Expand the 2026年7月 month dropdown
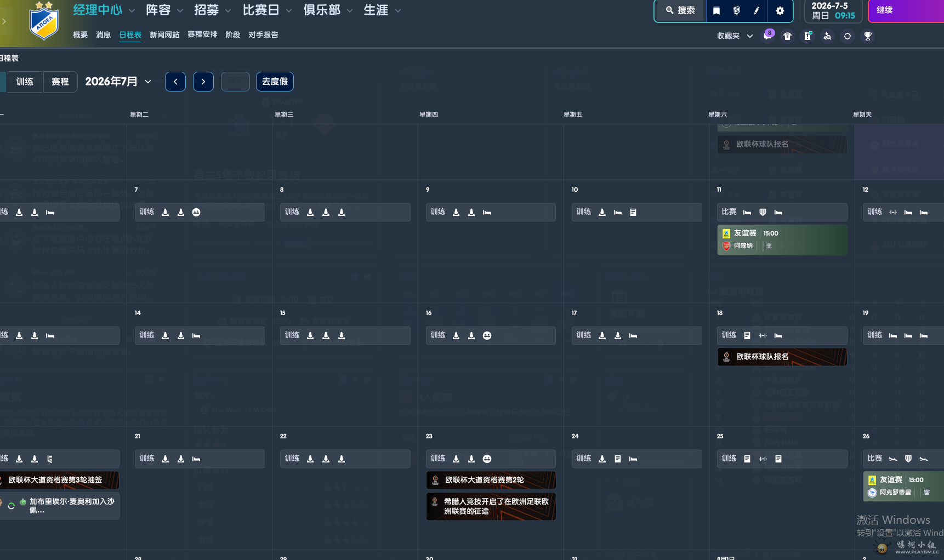 118,82
